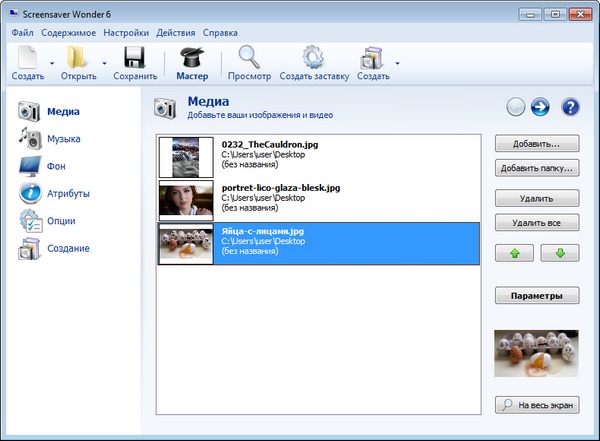Click the Создать заставку gear icon
This screenshot has width=600, height=441.
tap(313, 57)
